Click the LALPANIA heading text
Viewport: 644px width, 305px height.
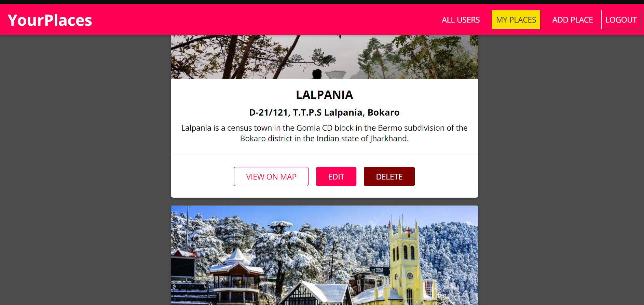click(x=325, y=95)
